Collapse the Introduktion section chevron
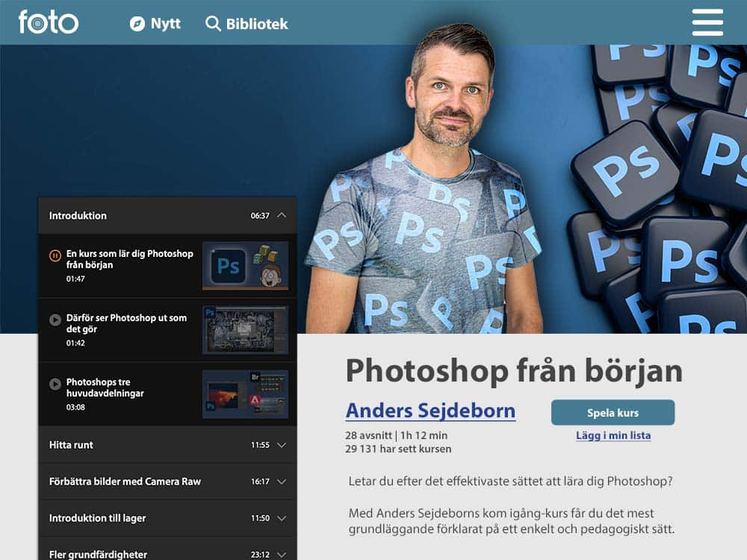 click(282, 215)
